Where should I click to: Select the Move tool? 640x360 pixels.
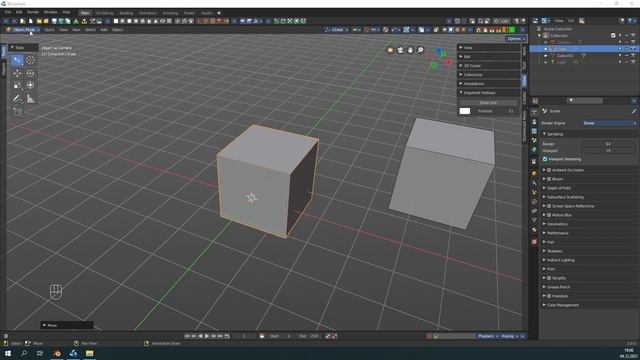17,73
